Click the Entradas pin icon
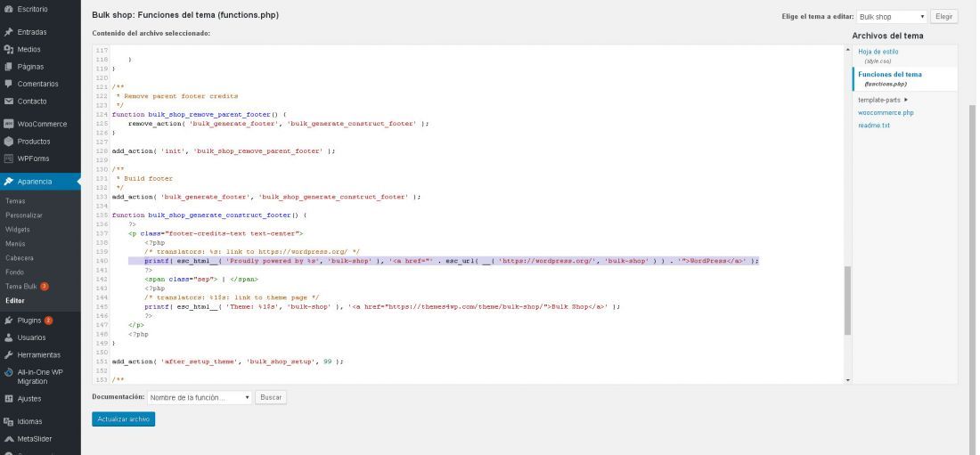Image resolution: width=980 pixels, height=455 pixels. coord(8,32)
